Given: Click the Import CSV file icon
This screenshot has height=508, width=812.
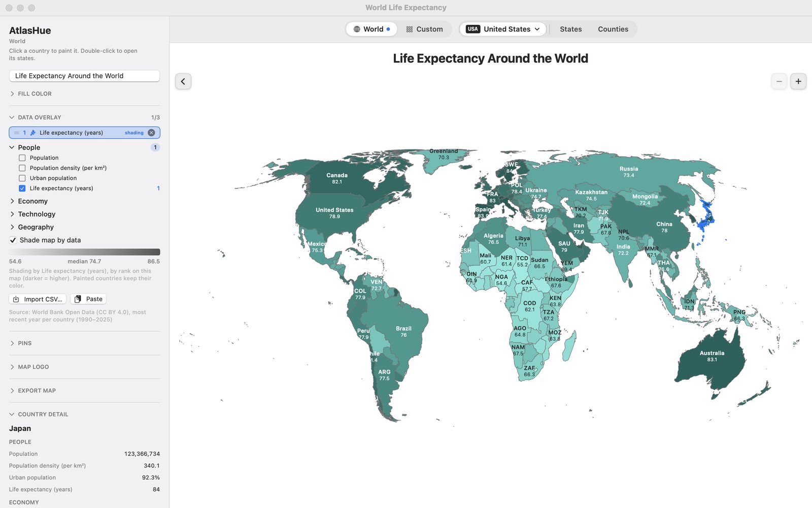Looking at the screenshot, I should [16, 299].
